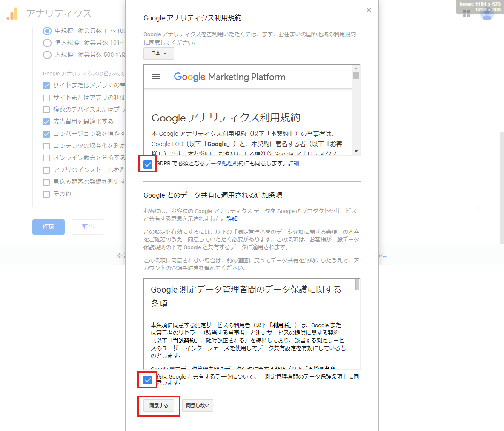The width and height of the screenshot is (504, 431).
Task: Toggle 複数のデバイスまたはプラットフォーム checkbox
Action: 46,110
